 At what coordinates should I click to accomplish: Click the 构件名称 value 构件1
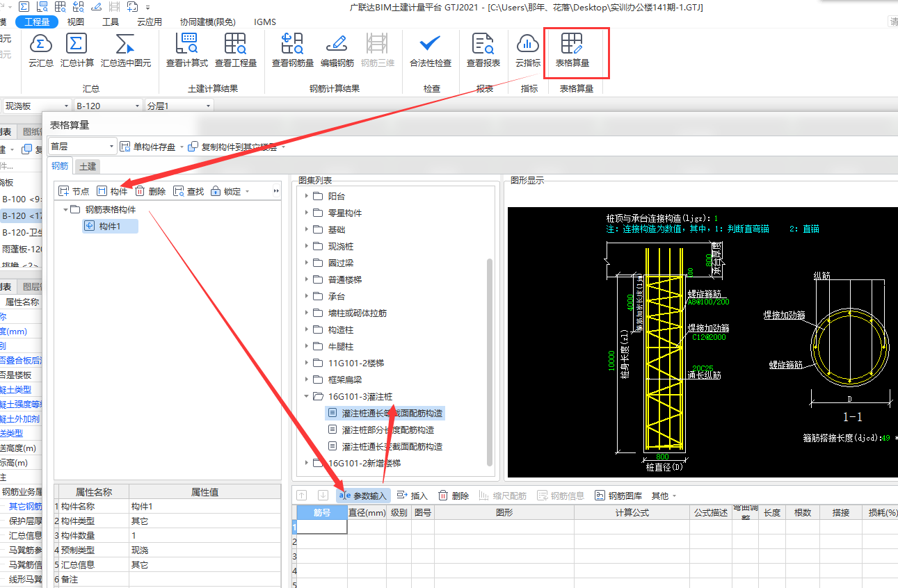coord(205,507)
